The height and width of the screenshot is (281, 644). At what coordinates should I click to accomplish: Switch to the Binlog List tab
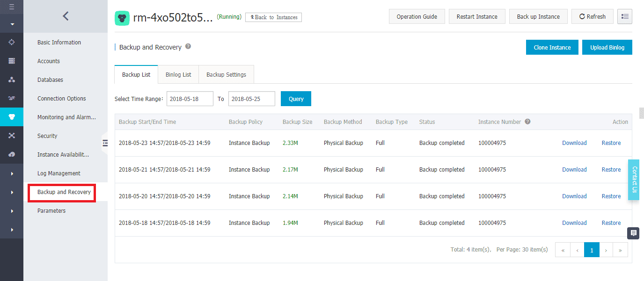(x=178, y=75)
